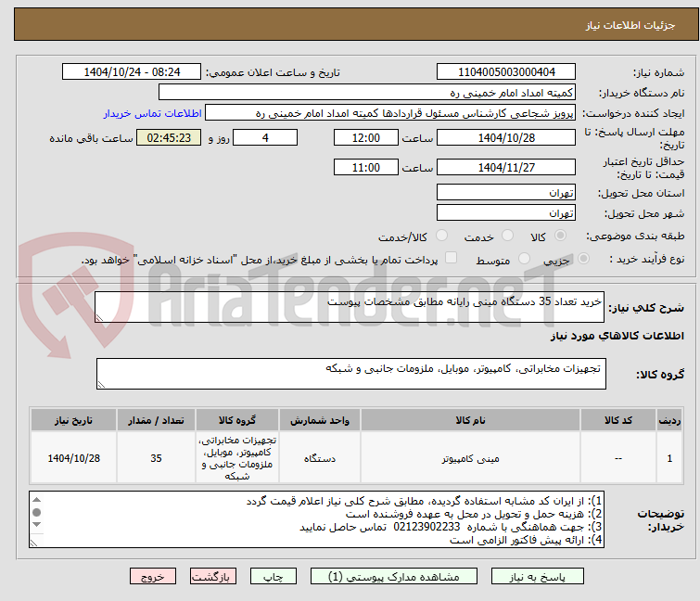Click the نام کالا column header
This screenshot has height=601, width=700.
[x=470, y=420]
